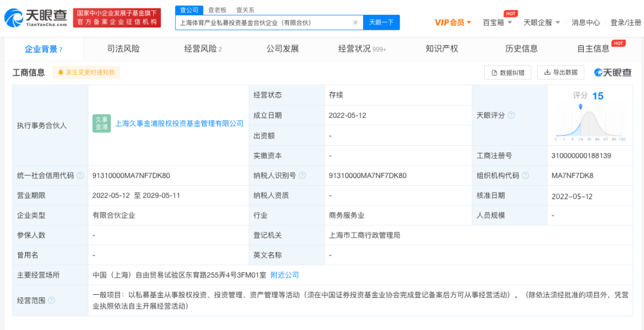The image size is (644, 330).
Task: Expand the VIP会员 dropdown
Action: pyautogui.click(x=453, y=23)
